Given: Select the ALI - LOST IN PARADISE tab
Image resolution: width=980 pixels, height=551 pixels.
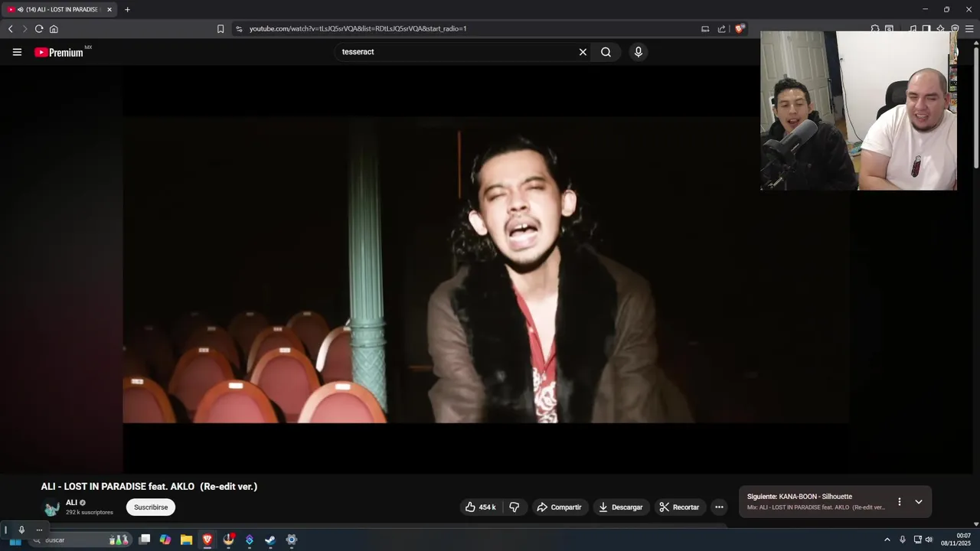Looking at the screenshot, I should [x=60, y=10].
